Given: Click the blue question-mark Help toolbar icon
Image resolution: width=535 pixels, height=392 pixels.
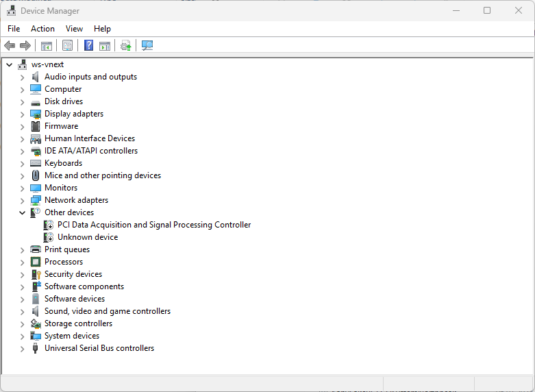Looking at the screenshot, I should pyautogui.click(x=89, y=45).
